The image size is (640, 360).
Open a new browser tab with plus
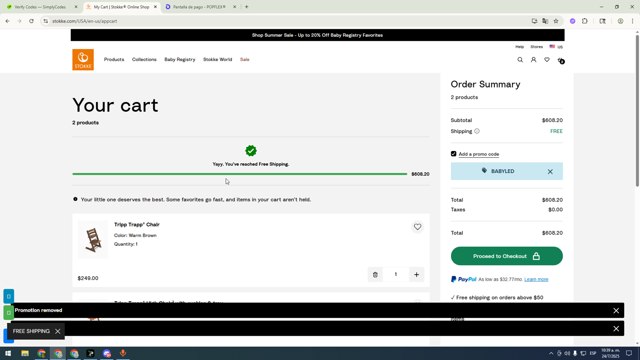(247, 7)
